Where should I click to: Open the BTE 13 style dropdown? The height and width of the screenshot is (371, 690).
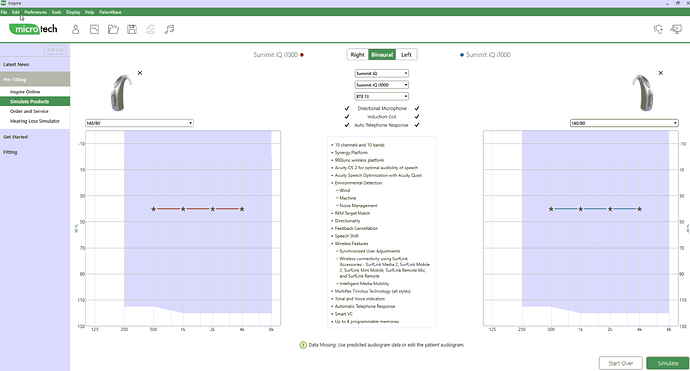[382, 96]
